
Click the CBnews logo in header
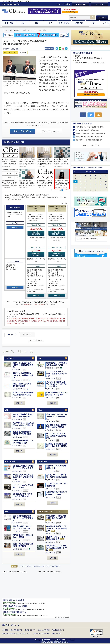coord(14,11)
